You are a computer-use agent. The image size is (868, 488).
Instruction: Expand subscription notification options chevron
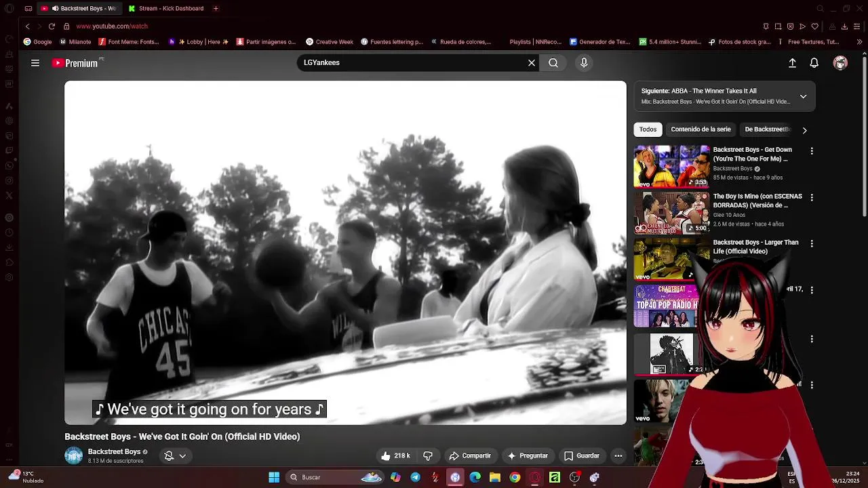coord(182,456)
